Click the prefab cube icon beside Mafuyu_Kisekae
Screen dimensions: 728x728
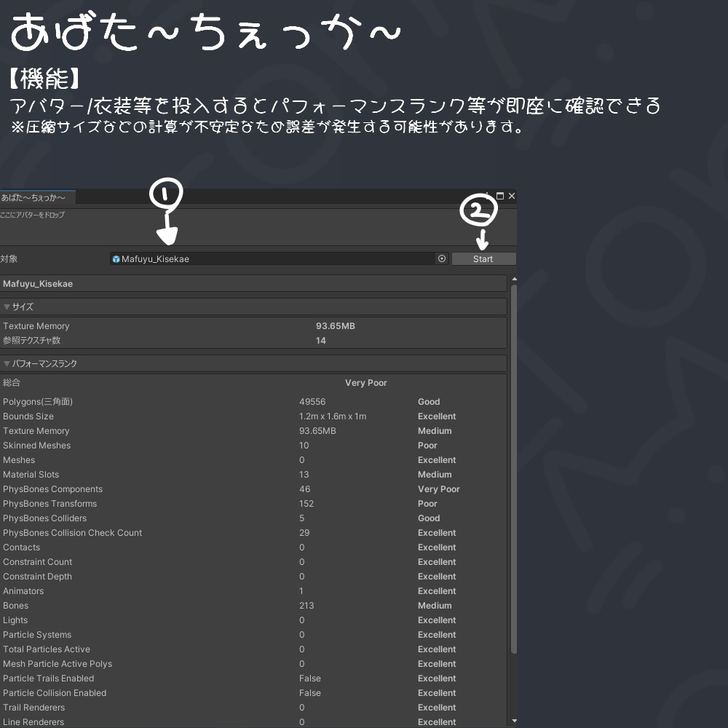[x=116, y=258]
